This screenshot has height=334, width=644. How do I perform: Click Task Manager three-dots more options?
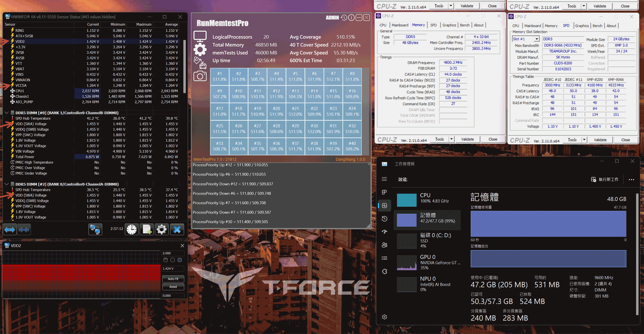631,179
